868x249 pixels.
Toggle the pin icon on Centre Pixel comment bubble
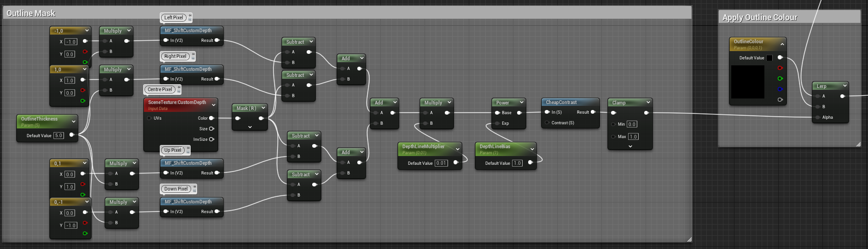[179, 87]
